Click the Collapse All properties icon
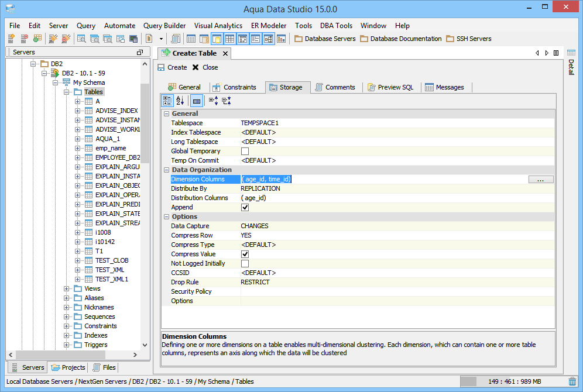 point(226,101)
